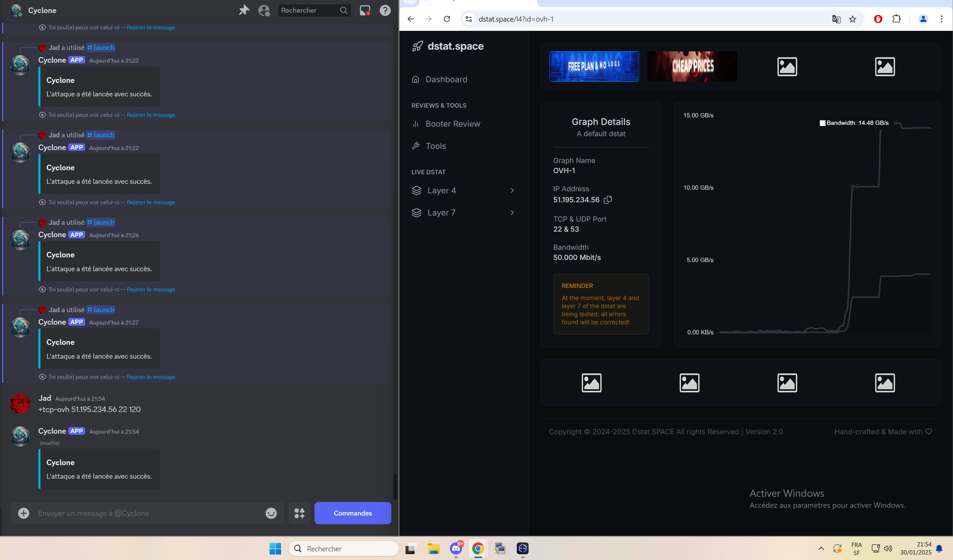Click the FREE PLAN & NO LOGS banner
This screenshot has width=953, height=560.
click(594, 67)
